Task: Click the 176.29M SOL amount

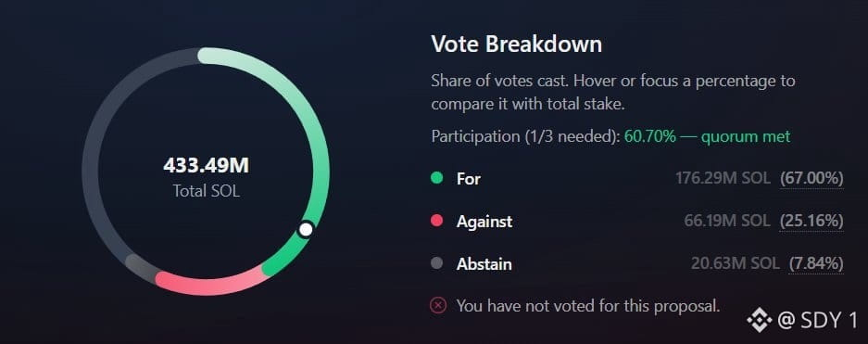Action: tap(723, 178)
